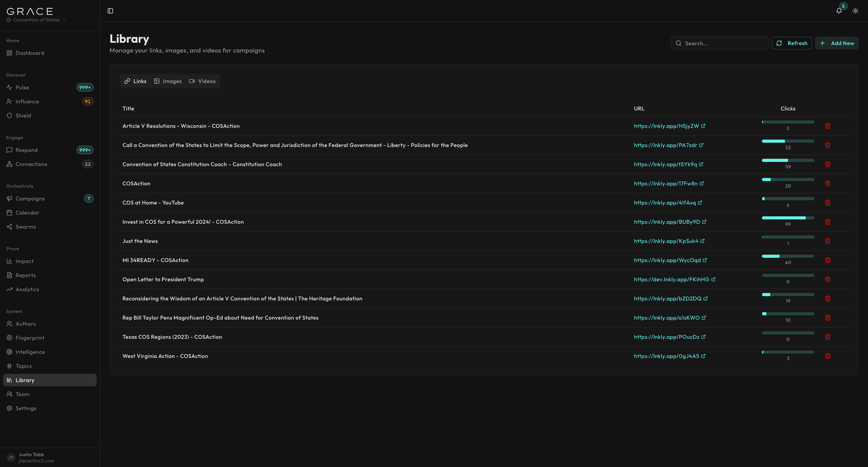Viewport: 868px width, 467px height.
Task: Click the clicks progress bar for Invest in COS
Action: [788, 217]
